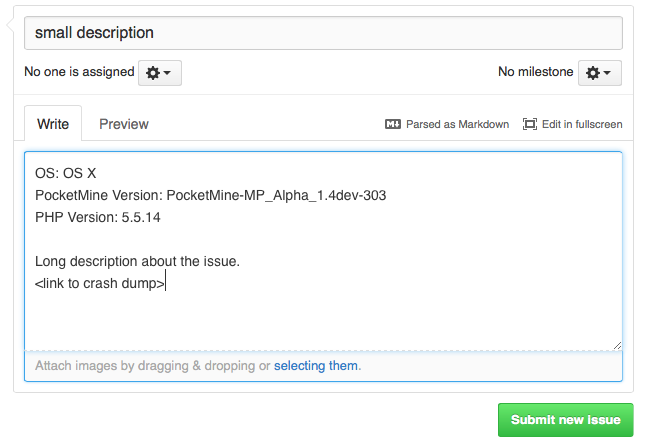This screenshot has height=447, width=645.
Task: Open the milestone gear menu
Action: click(x=599, y=73)
